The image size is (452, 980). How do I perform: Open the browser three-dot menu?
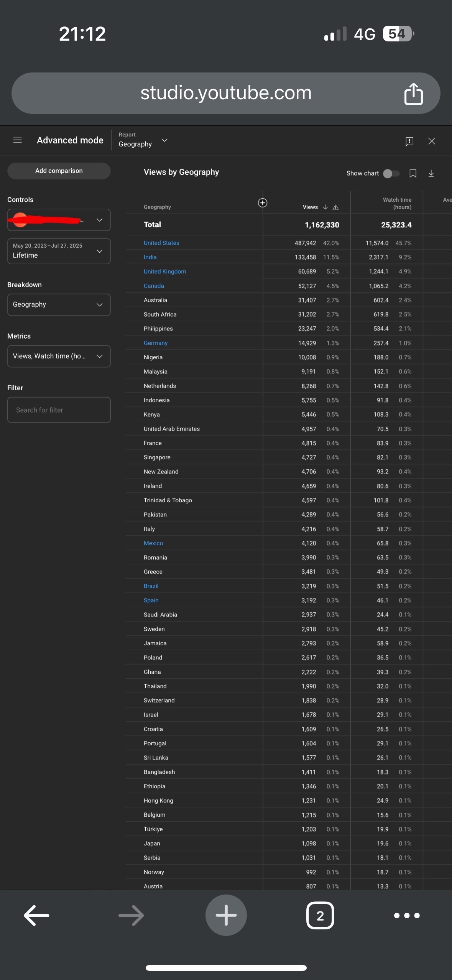click(x=407, y=916)
